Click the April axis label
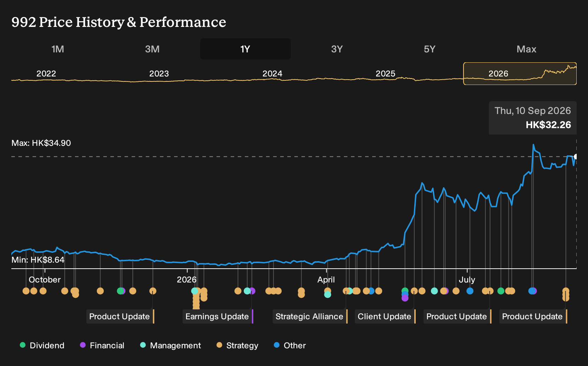Screen dimensions: 588x366 pos(326,280)
